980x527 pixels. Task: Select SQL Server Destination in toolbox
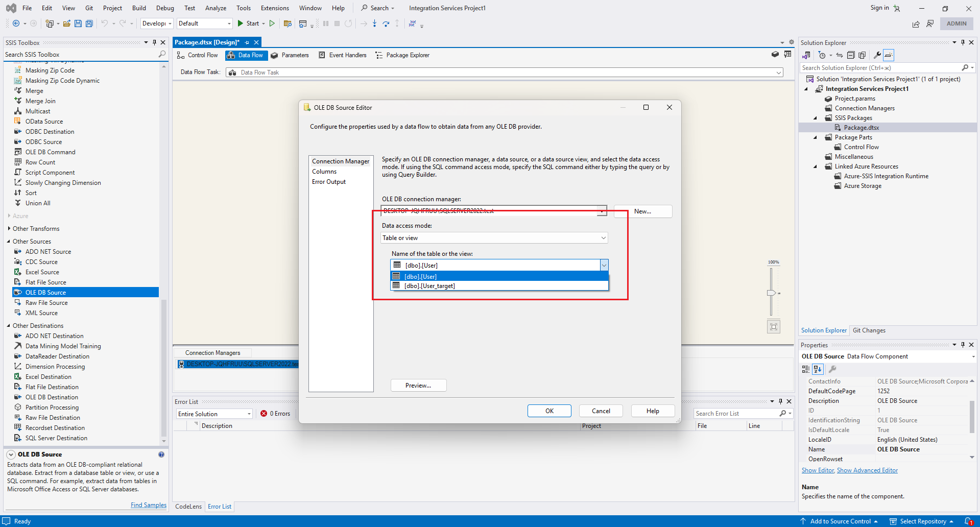(56, 438)
